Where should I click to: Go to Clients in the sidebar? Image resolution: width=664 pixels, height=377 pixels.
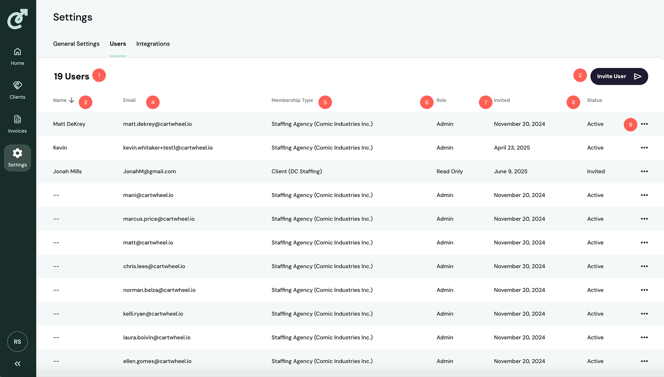(x=17, y=90)
